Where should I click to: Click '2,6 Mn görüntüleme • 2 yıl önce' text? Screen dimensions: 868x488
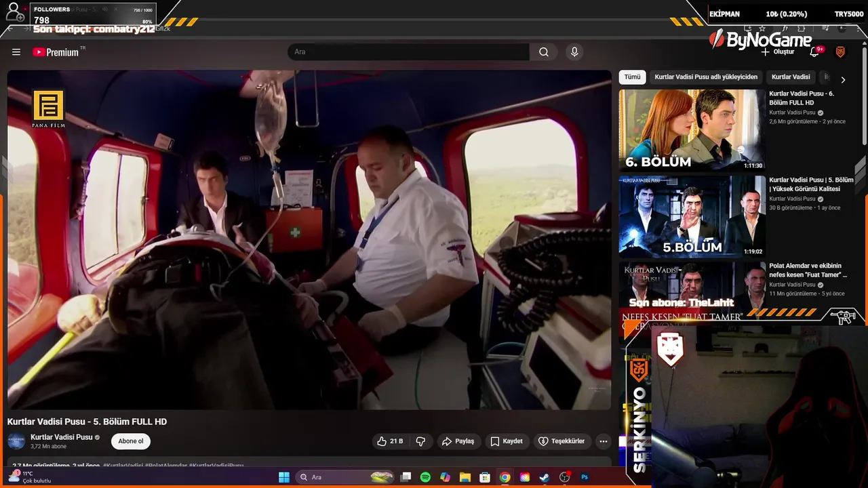click(x=807, y=121)
